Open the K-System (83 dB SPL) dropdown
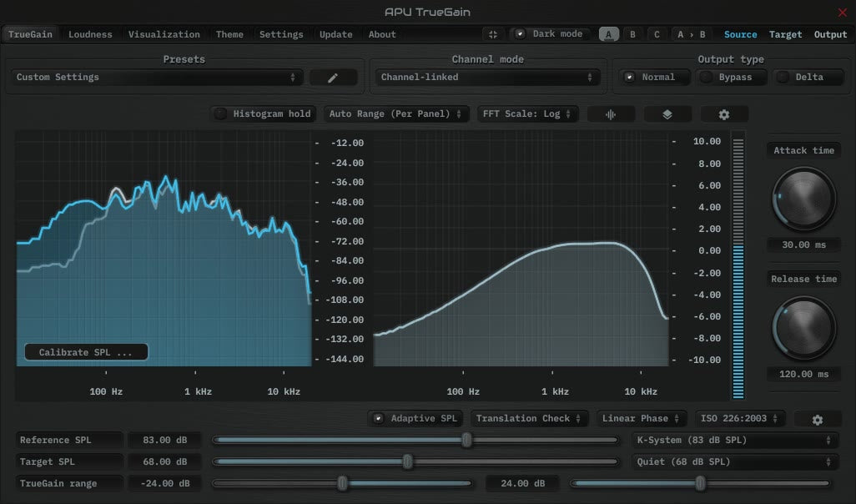 (735, 440)
